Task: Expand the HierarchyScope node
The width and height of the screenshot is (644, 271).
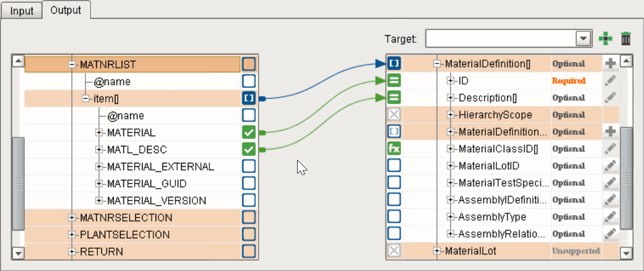Action: coord(450,115)
